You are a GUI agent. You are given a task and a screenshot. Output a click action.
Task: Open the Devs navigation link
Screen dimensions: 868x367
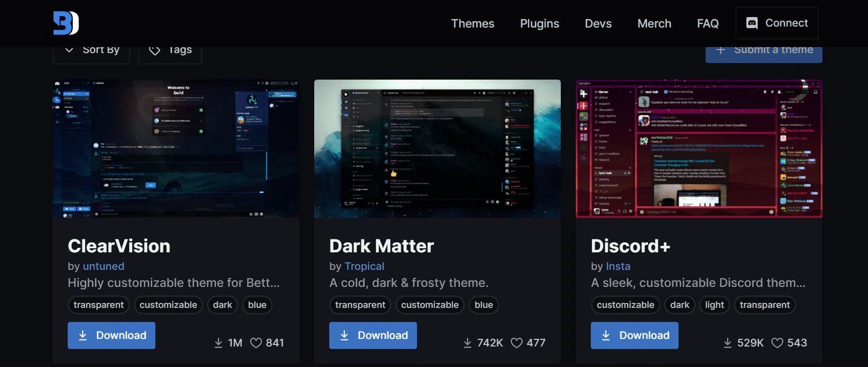coord(598,24)
